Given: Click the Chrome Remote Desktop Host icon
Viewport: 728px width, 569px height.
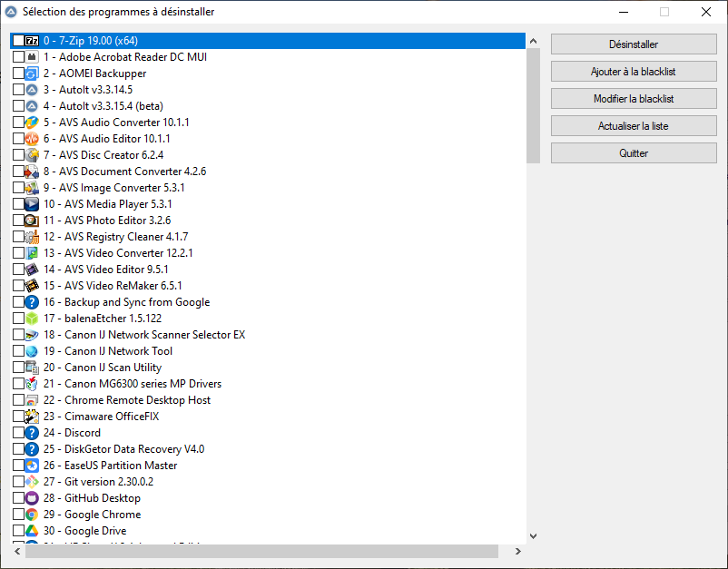Looking at the screenshot, I should click(32, 400).
